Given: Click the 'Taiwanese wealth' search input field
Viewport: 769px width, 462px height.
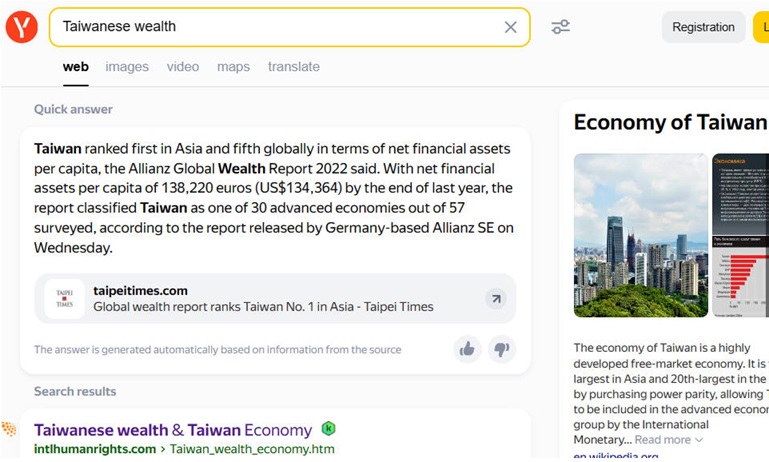Looking at the screenshot, I should point(270,27).
